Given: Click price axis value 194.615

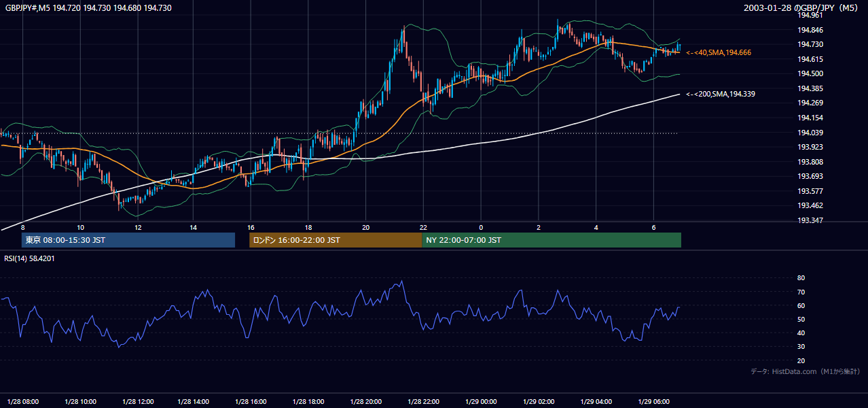Looking at the screenshot, I should point(810,59).
